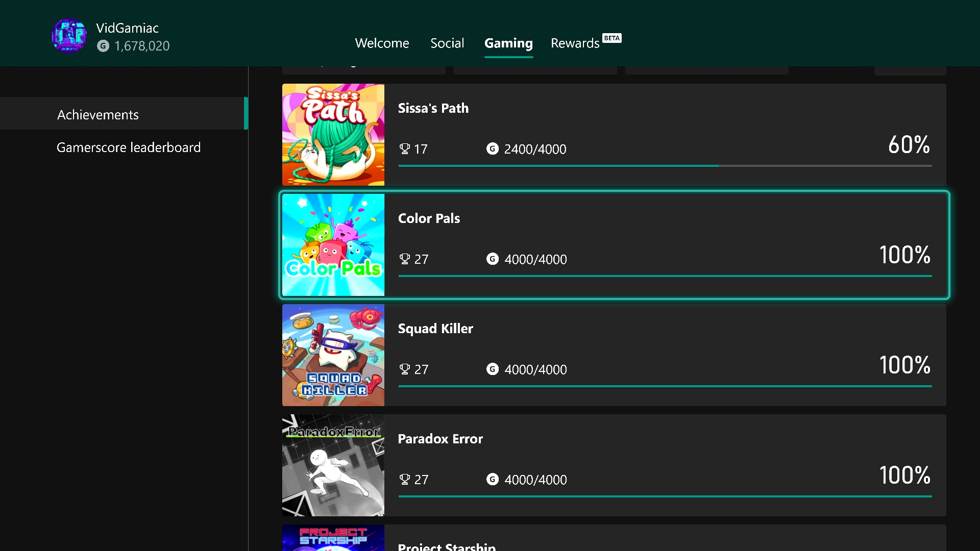
Task: Click the trophy icon on Sissa's Path
Action: tap(404, 149)
